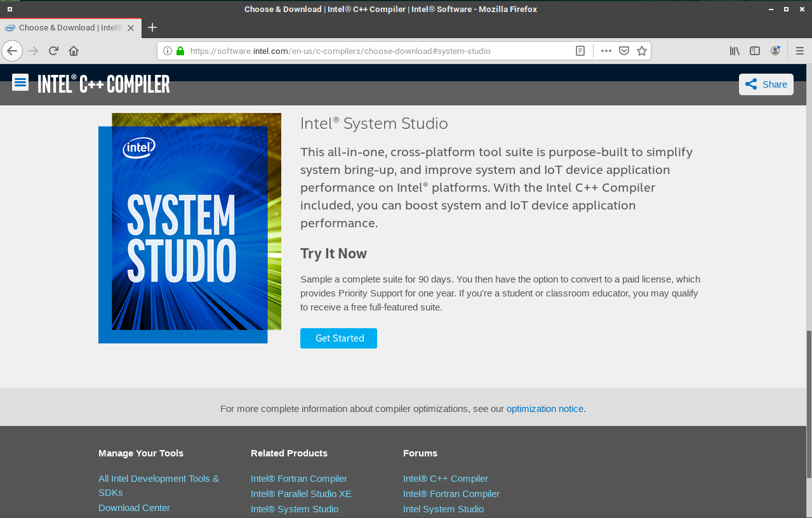Go to the Firefox home page

pos(74,51)
